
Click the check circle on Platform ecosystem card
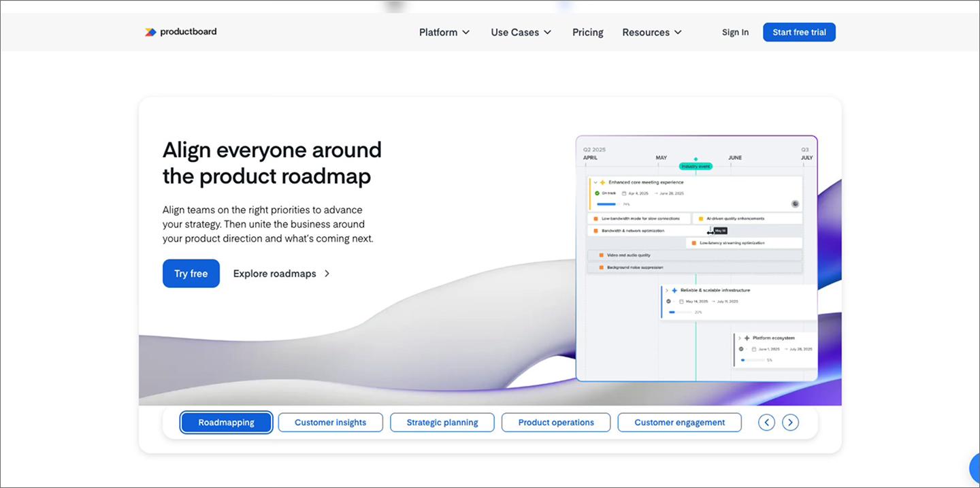tap(741, 349)
